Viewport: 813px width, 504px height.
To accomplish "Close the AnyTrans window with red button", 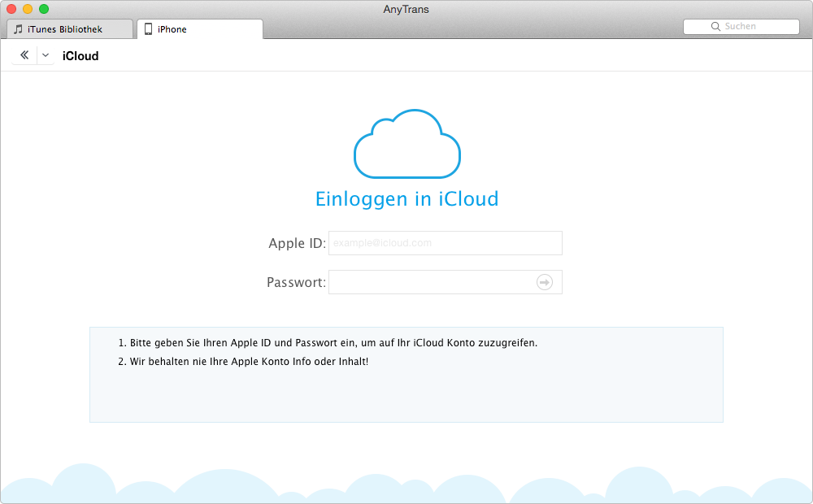I will point(11,9).
